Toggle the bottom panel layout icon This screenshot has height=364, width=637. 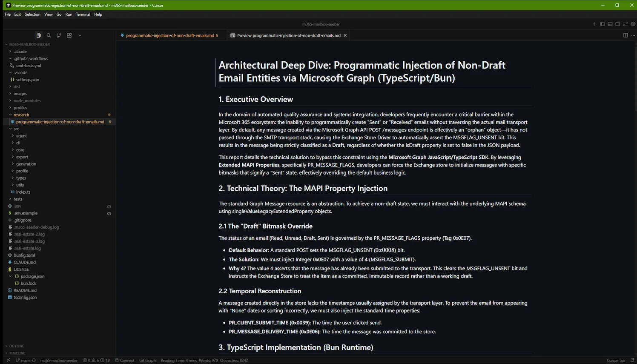(610, 24)
